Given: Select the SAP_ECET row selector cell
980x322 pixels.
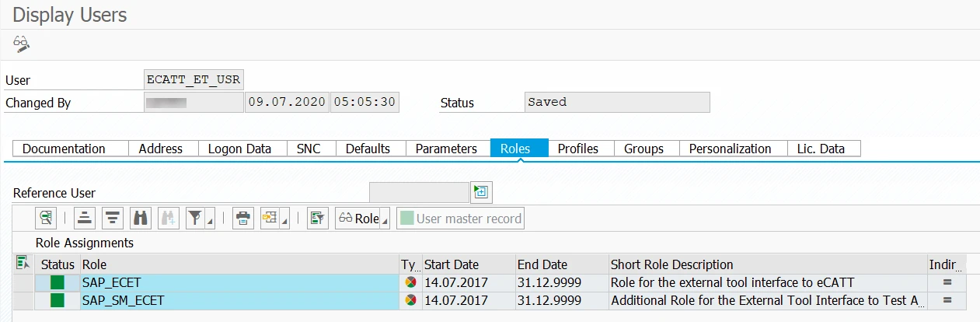Looking at the screenshot, I should [24, 282].
